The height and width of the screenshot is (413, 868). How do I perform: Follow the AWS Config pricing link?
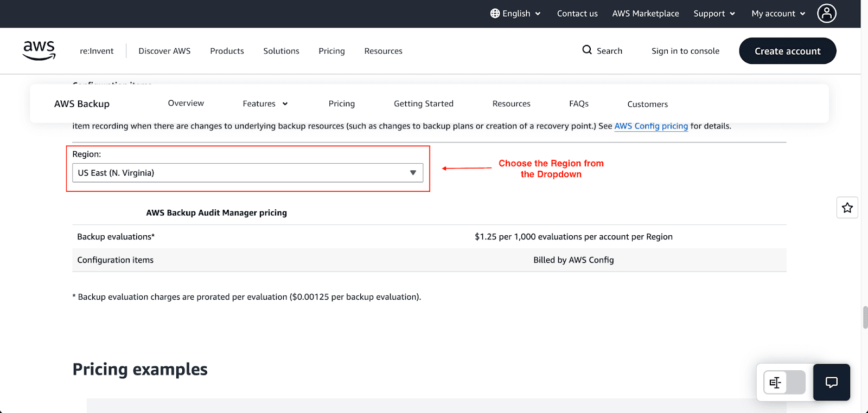651,126
